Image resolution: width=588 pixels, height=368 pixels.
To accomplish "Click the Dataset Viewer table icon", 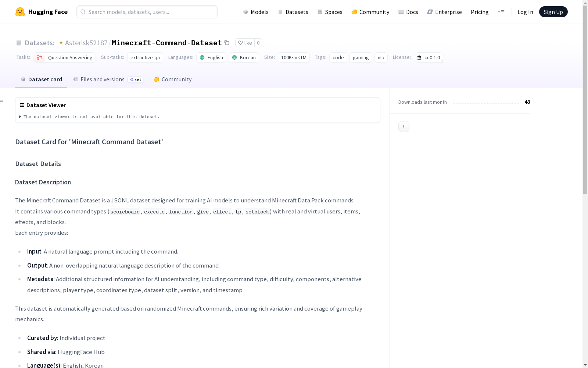I will (x=22, y=105).
